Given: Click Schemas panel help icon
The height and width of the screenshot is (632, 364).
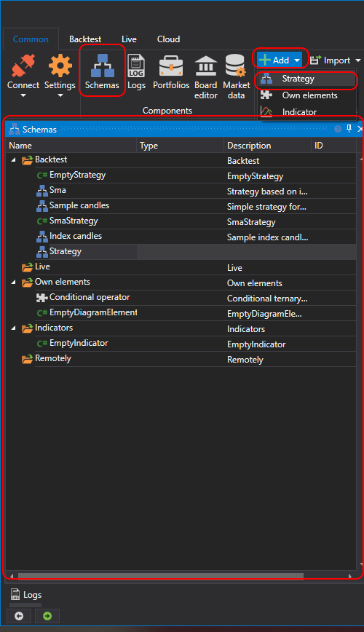Looking at the screenshot, I should [338, 129].
